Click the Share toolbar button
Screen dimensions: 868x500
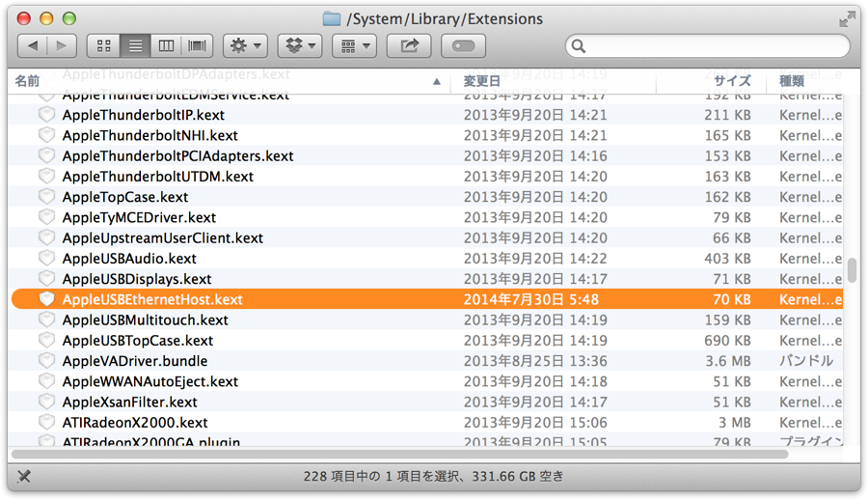[409, 46]
